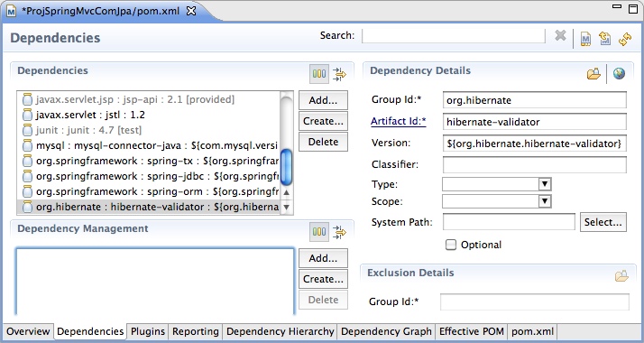
Task: Maximize the editor view
Action: coord(633,8)
